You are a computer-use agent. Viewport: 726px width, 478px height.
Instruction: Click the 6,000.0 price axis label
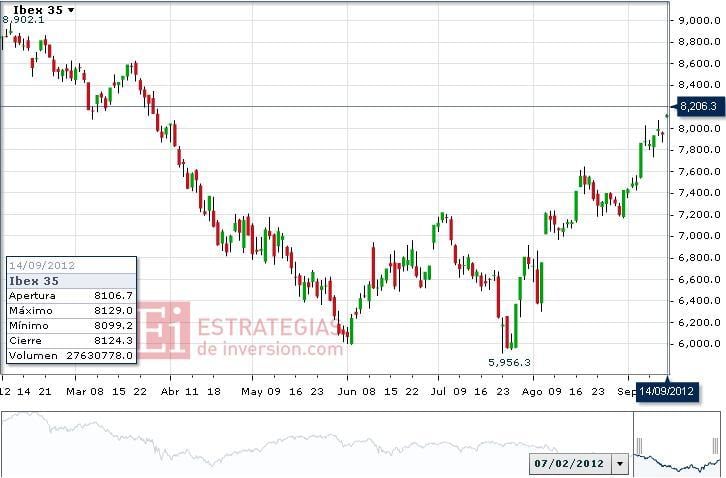point(699,344)
